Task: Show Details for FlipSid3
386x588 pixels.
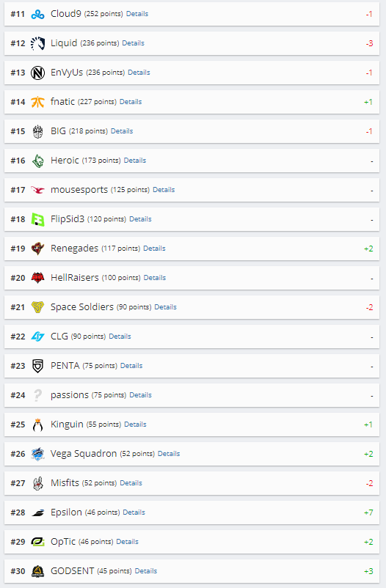Action: coord(140,219)
